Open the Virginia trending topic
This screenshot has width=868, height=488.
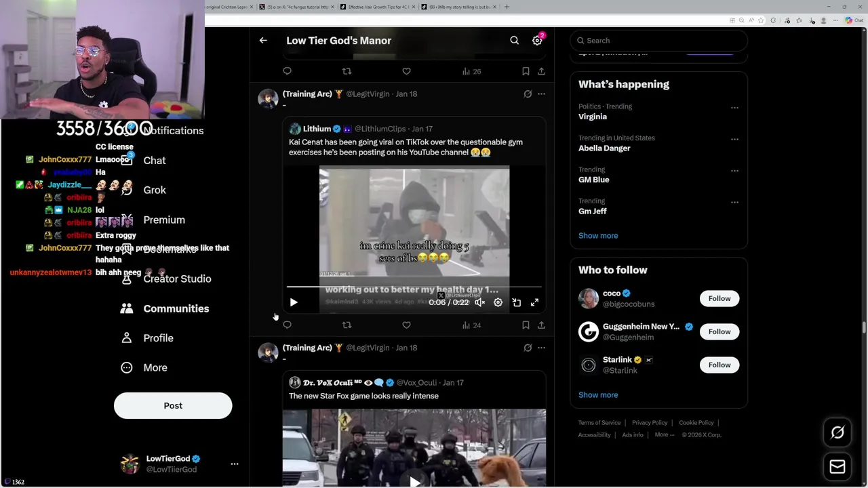click(x=593, y=117)
